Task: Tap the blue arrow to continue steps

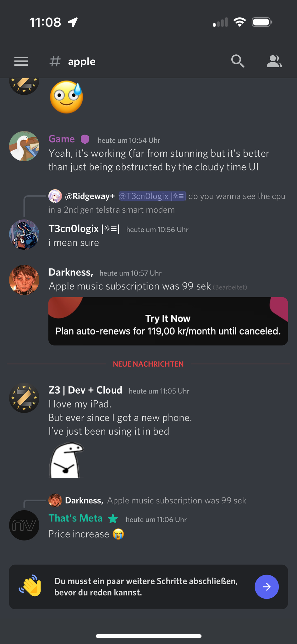Action: 267,587
